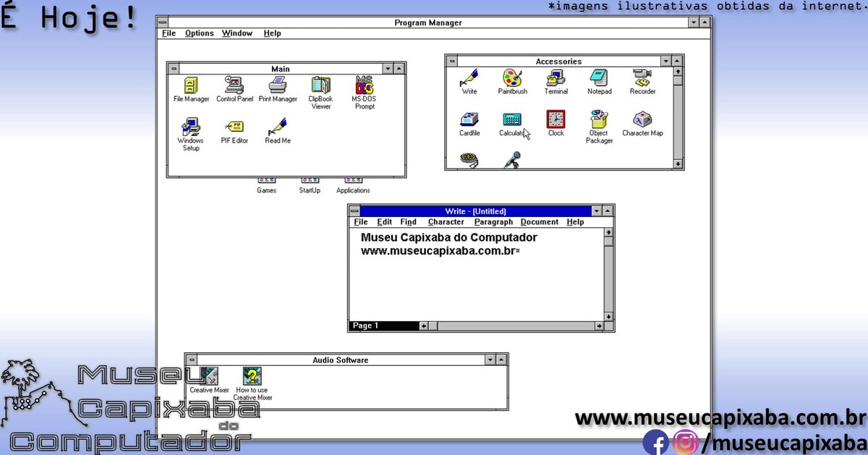The height and width of the screenshot is (455, 868).
Task: Open Main window control-menu box
Action: [x=174, y=69]
